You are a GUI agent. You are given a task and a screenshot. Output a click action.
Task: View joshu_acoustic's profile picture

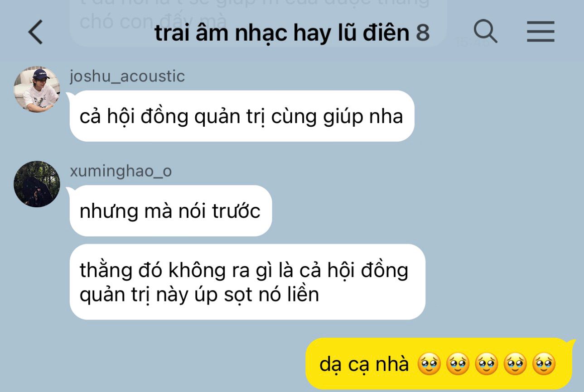tap(37, 90)
